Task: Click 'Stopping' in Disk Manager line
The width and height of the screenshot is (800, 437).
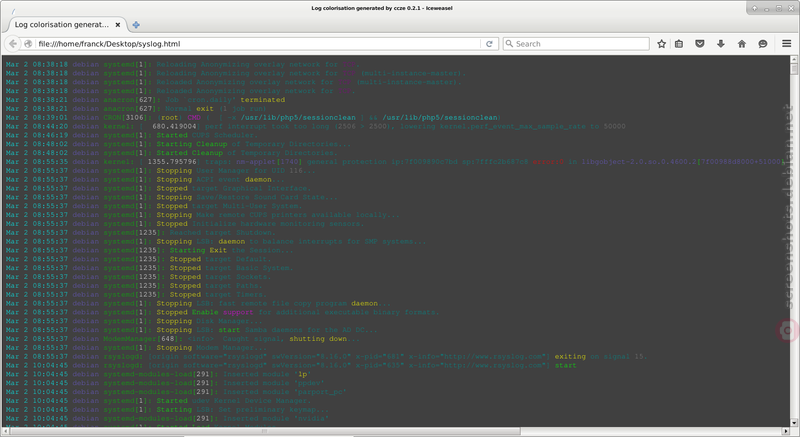Action: 174,321
